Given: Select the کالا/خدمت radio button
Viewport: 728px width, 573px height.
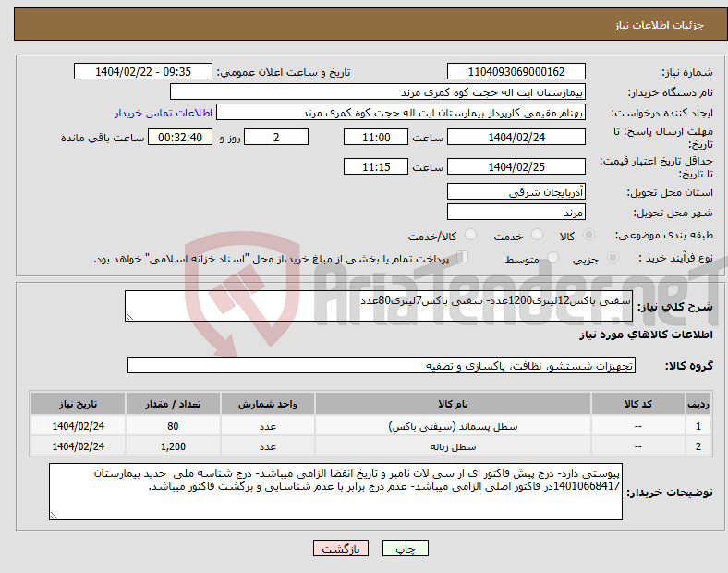Looking at the screenshot, I should tap(470, 235).
